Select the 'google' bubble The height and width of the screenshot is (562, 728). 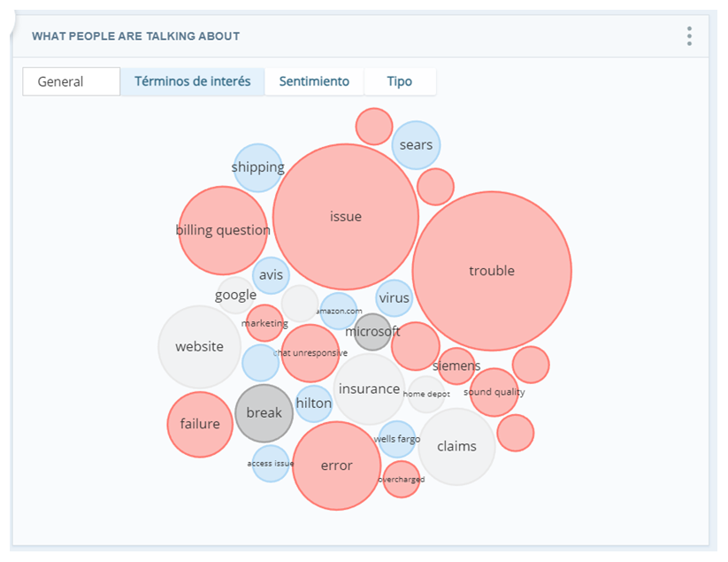point(236,296)
